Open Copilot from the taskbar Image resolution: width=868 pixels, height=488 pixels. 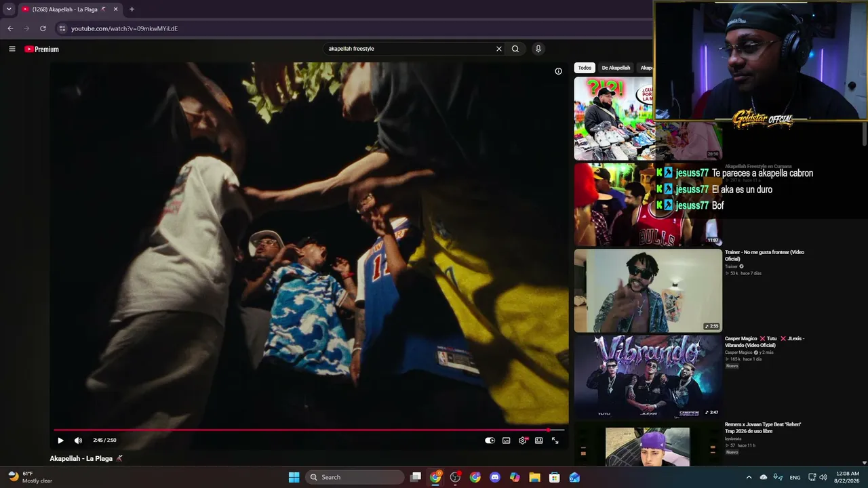[515, 477]
